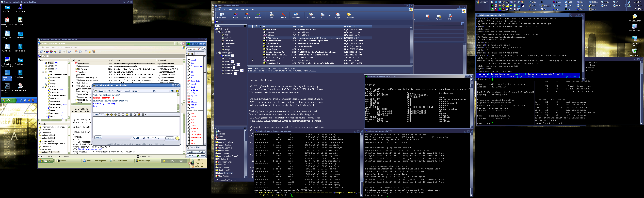Open the 2600-list@wiretapped.net email link
The image size is (644, 198).
click(90, 149)
